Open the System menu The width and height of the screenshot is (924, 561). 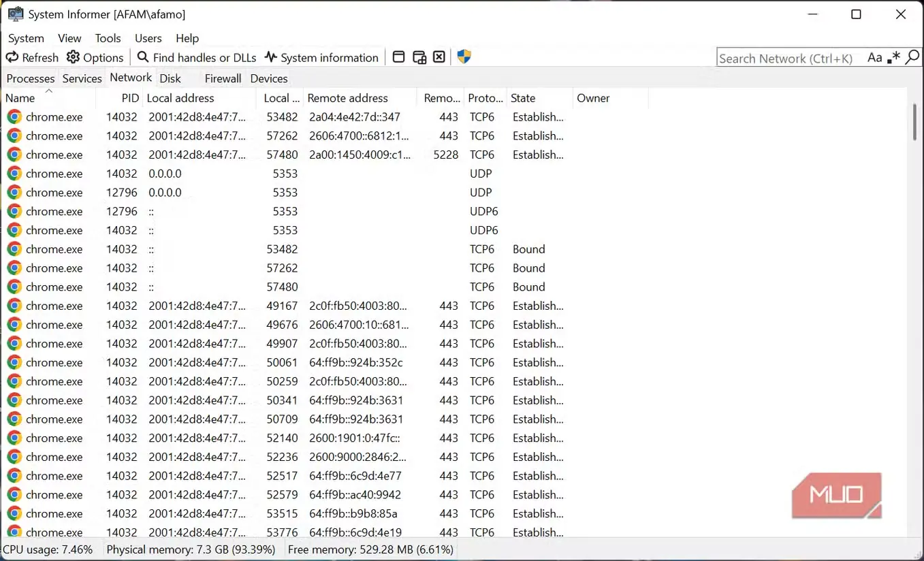26,38
